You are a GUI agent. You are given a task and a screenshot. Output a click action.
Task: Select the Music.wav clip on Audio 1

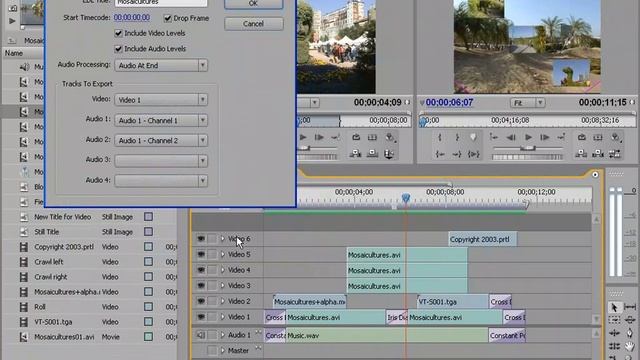pyautogui.click(x=387, y=336)
